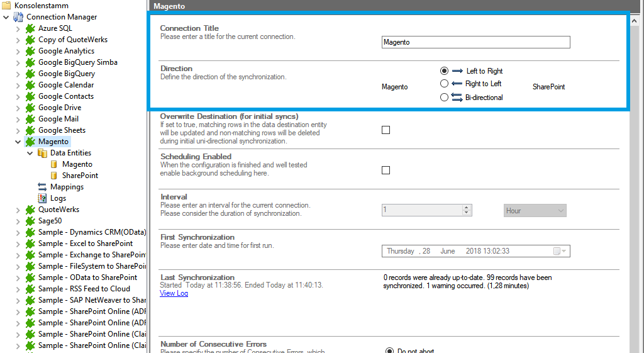The image size is (644, 353).
Task: Select Bi-directional synchronization option
Action: [x=444, y=98]
